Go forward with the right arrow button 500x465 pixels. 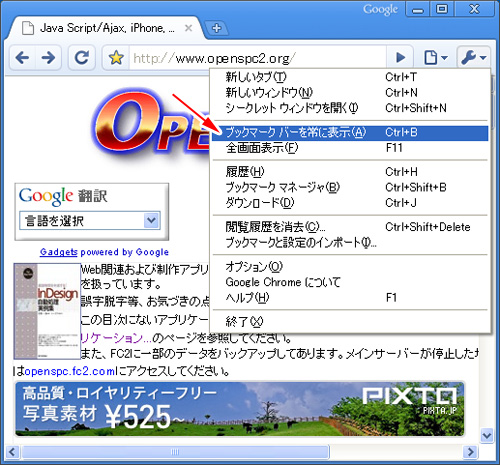pos(48,58)
